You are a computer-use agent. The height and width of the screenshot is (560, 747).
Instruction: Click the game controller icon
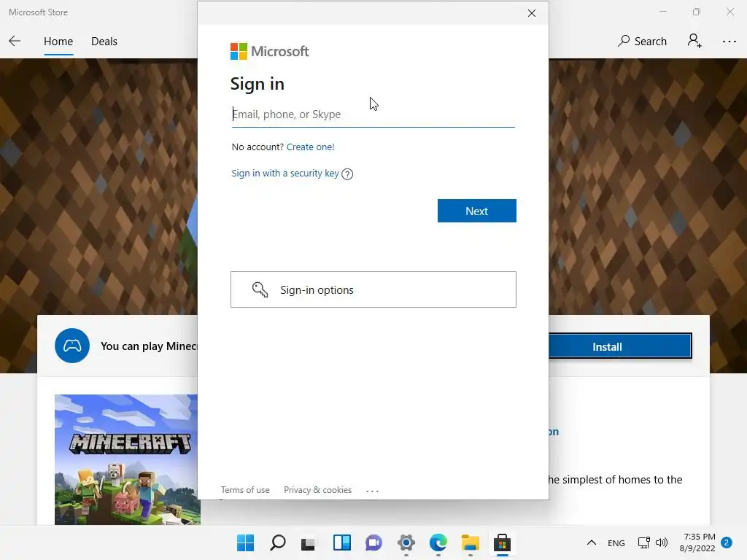72,346
